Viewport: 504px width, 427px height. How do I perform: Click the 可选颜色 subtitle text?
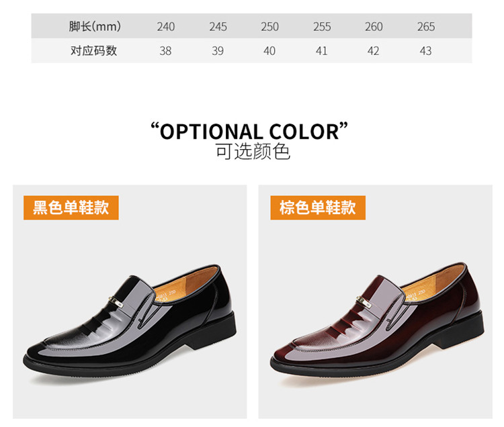[x=253, y=151]
